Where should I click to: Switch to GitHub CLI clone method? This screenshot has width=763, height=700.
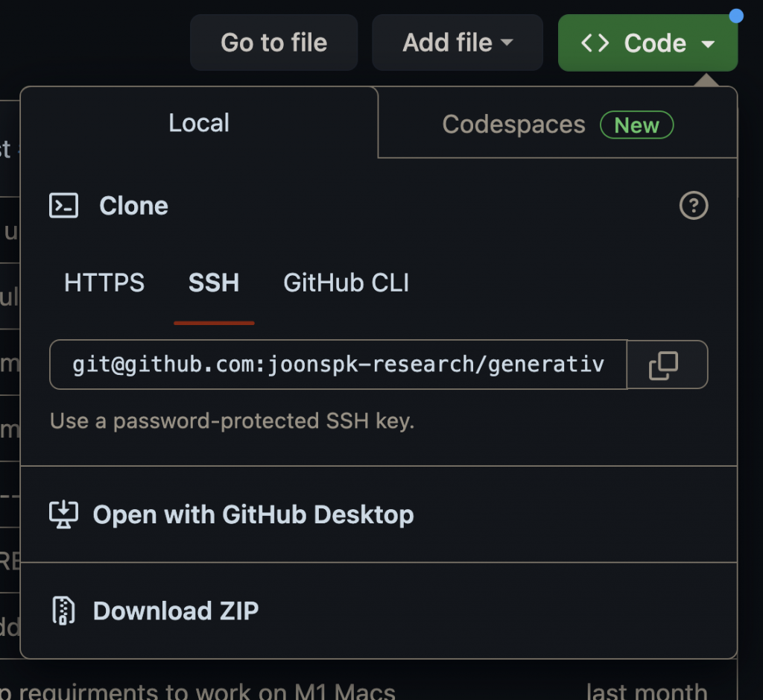click(346, 283)
